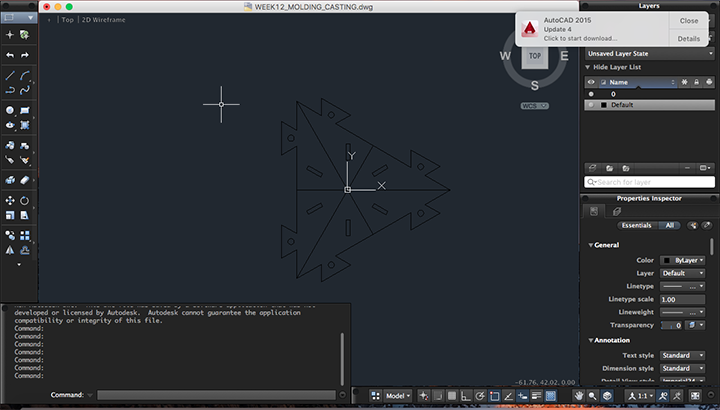The width and height of the screenshot is (720, 410).
Task: Click the Freeze column header icon
Action: (684, 82)
